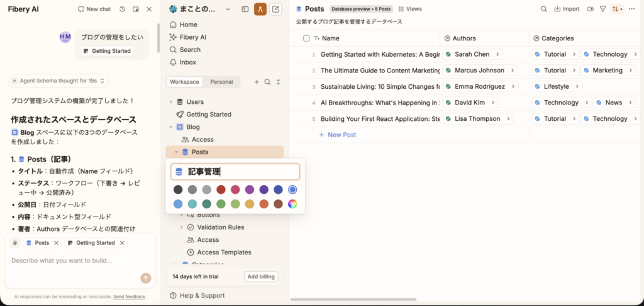The height and width of the screenshot is (306, 644).
Task: Expand chevron on Marcus Johnson chip
Action: coord(513,71)
